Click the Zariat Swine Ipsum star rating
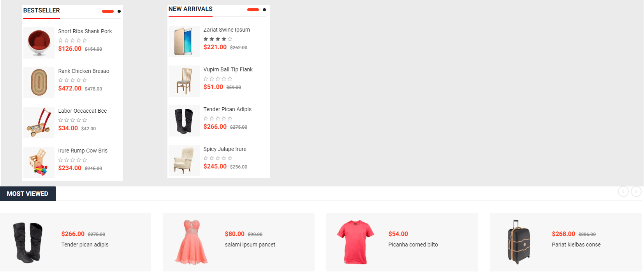The width and height of the screenshot is (644, 273). 218,39
